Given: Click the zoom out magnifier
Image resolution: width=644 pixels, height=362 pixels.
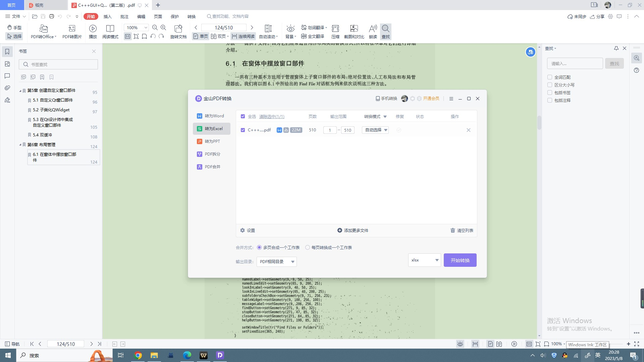Looking at the screenshot, I should 155,27.
